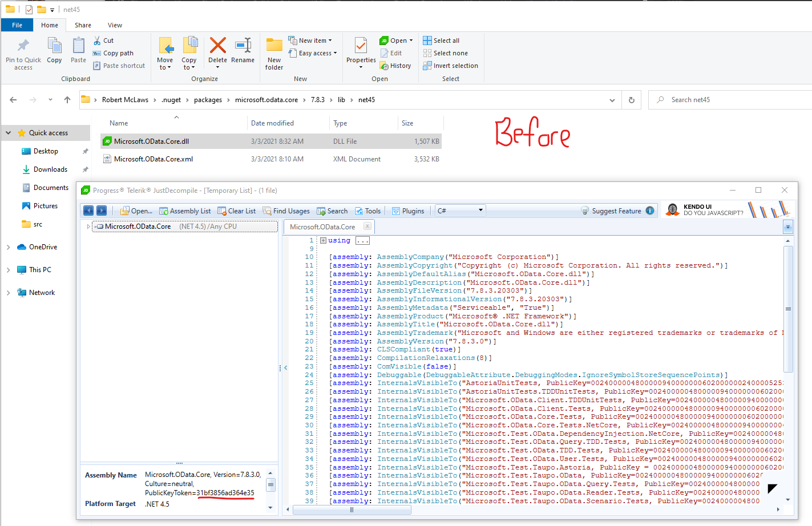
Task: Click Network in navigation pane
Action: coord(42,293)
